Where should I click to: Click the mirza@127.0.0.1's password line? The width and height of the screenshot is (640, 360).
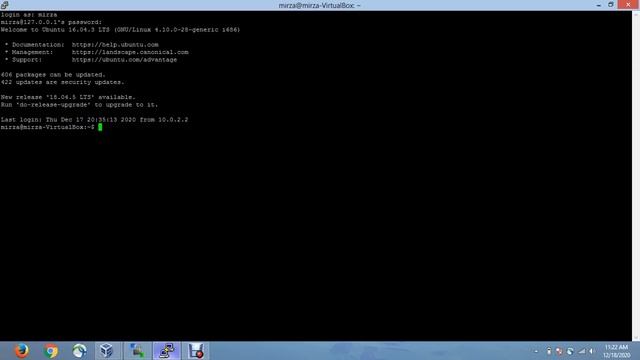tap(51, 22)
